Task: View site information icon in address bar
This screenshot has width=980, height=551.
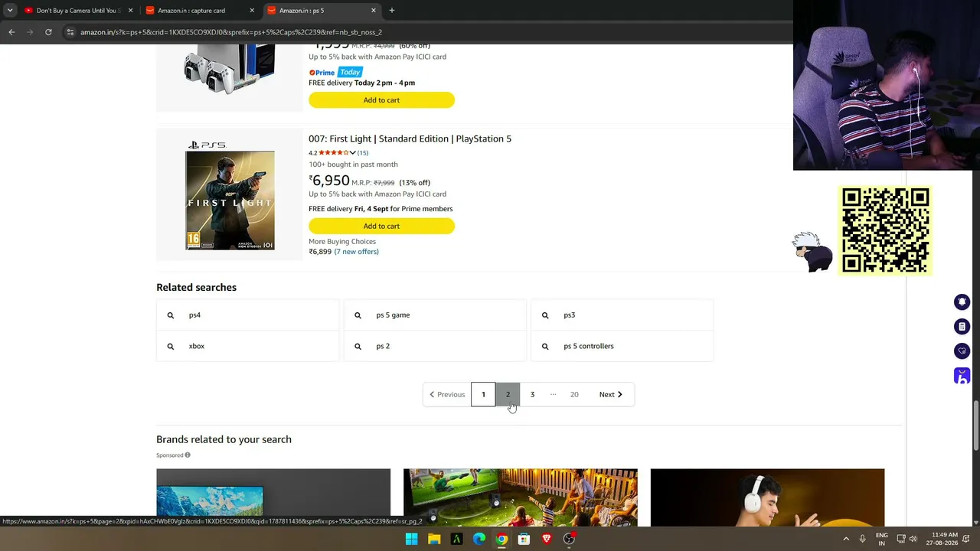Action: [x=70, y=32]
